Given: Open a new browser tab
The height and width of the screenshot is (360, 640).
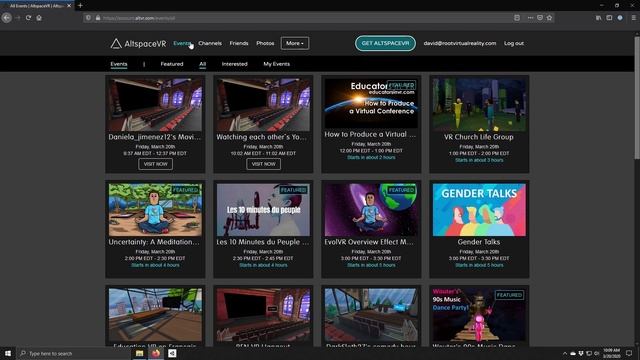Looking at the screenshot, I should pyautogui.click(x=80, y=6).
